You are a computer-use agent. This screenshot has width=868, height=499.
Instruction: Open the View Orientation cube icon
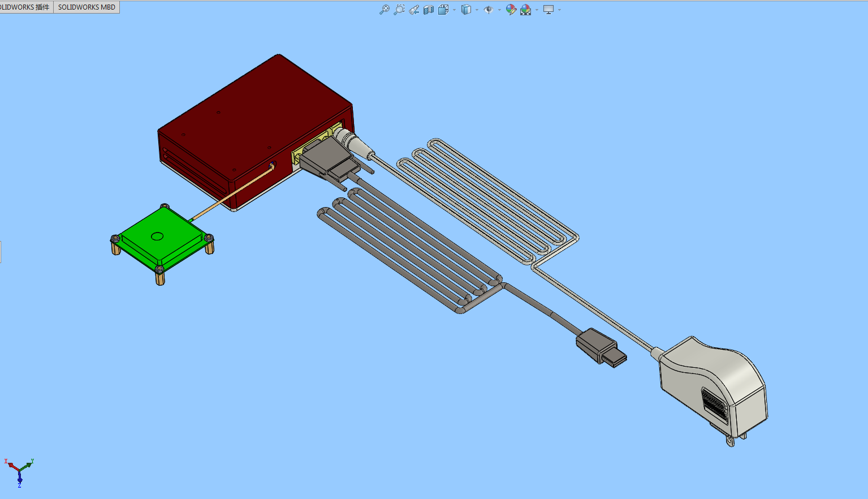(443, 10)
